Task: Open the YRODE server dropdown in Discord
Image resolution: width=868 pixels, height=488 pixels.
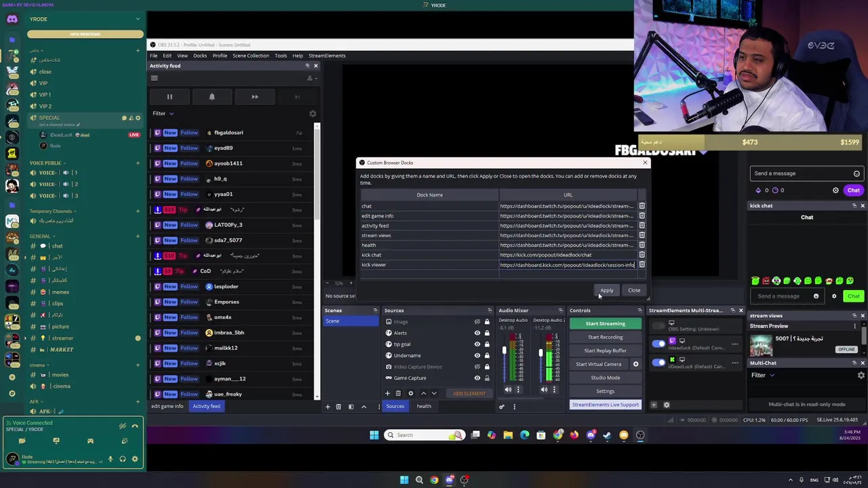Action: click(x=138, y=19)
